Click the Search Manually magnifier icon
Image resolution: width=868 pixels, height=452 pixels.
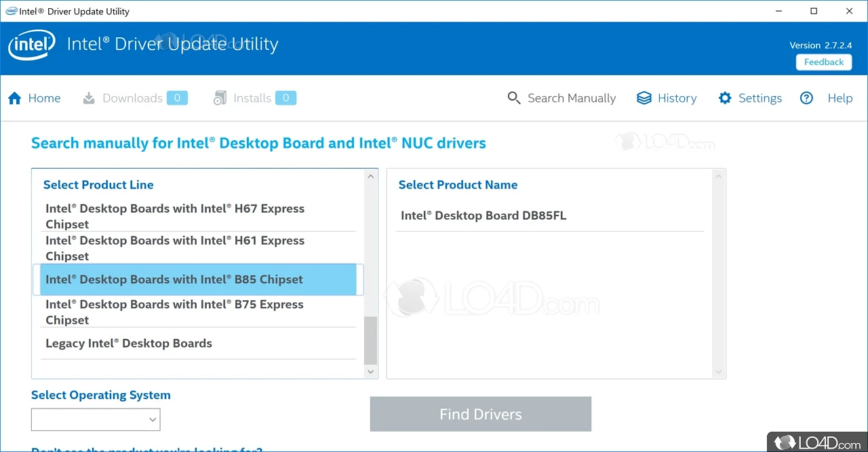[514, 98]
